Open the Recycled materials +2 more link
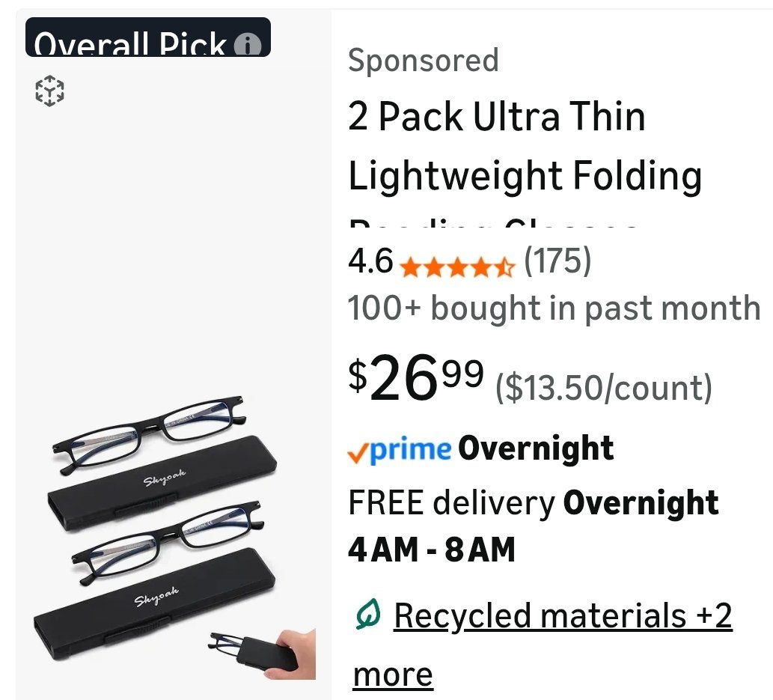 [561, 616]
